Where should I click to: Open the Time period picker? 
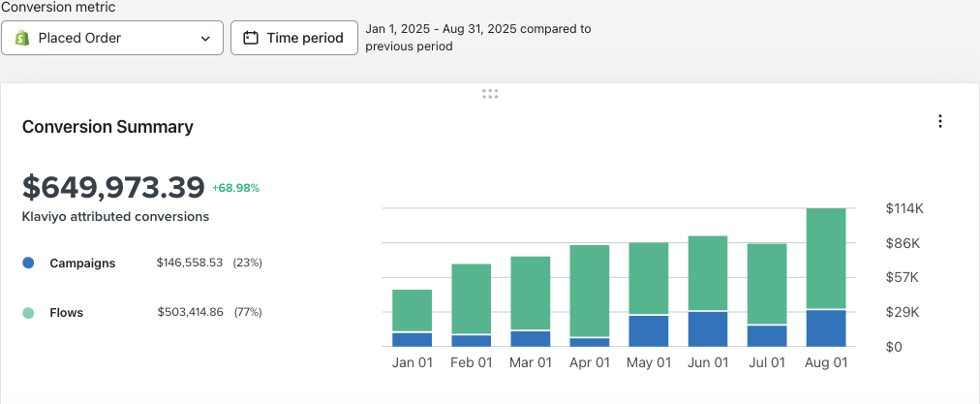click(294, 38)
